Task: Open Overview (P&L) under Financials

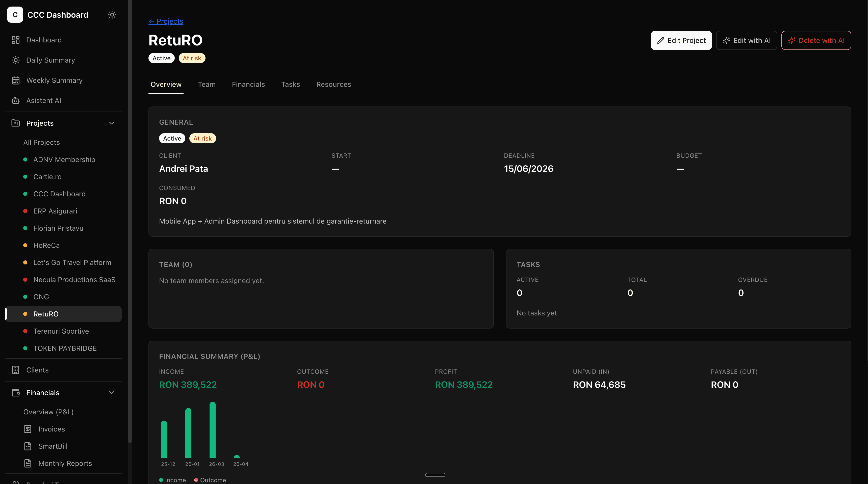Action: click(x=63, y=412)
